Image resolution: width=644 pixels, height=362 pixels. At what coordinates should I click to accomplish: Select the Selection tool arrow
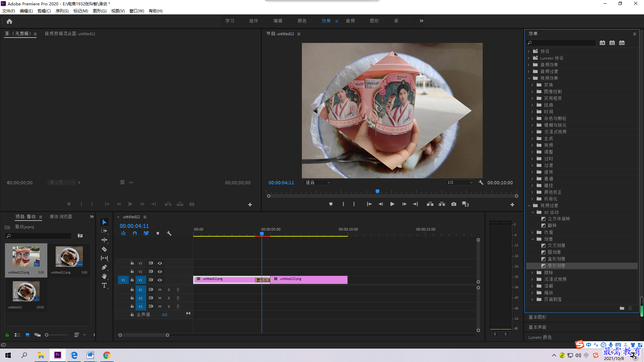pos(104,222)
